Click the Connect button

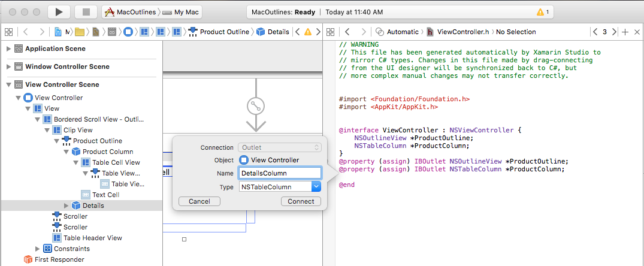click(x=301, y=201)
